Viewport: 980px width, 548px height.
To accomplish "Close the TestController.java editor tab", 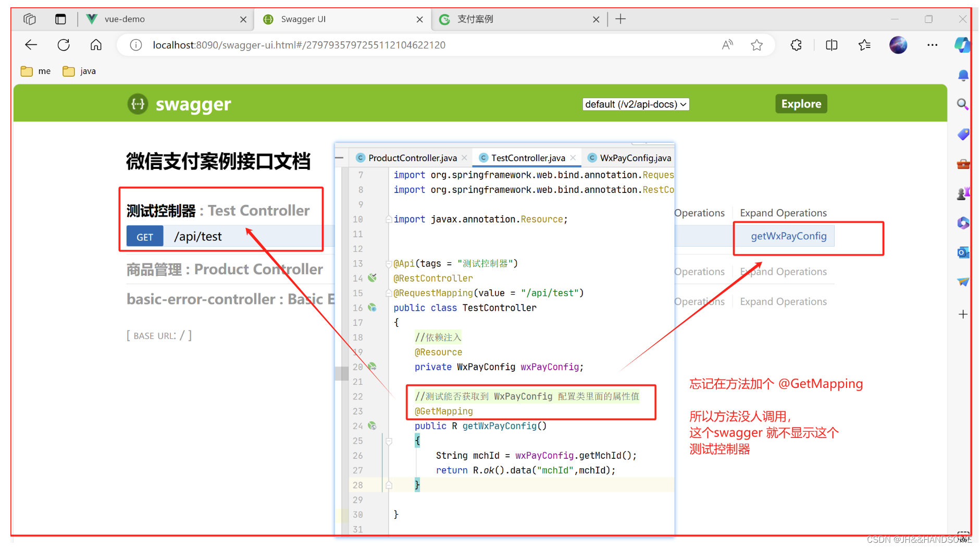I will click(573, 158).
